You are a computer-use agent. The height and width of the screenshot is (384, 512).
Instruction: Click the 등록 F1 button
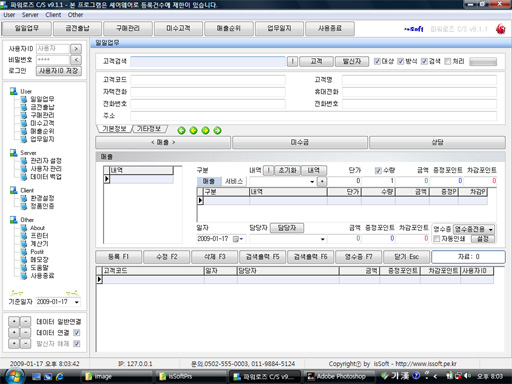118,257
